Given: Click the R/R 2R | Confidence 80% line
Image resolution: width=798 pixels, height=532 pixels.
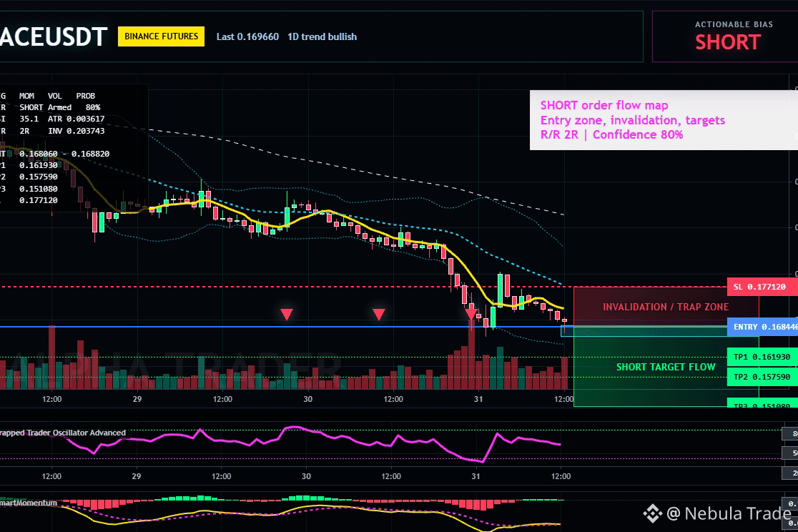Looking at the screenshot, I should (x=612, y=134).
